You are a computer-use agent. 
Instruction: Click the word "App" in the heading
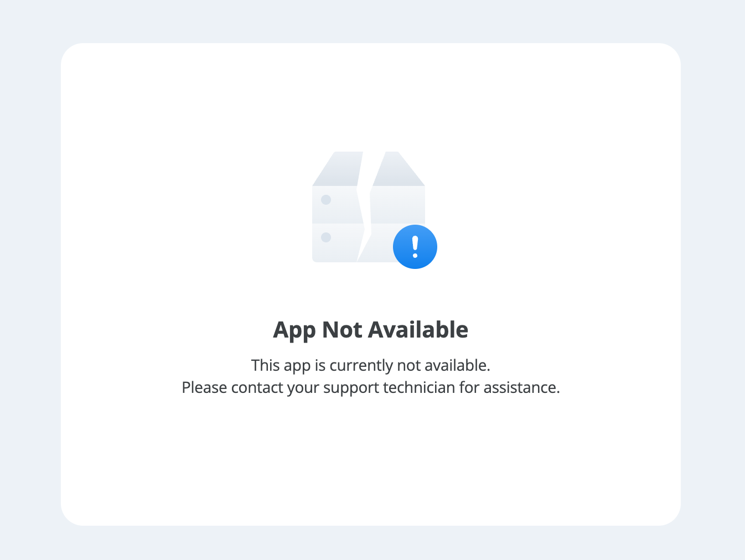point(294,331)
